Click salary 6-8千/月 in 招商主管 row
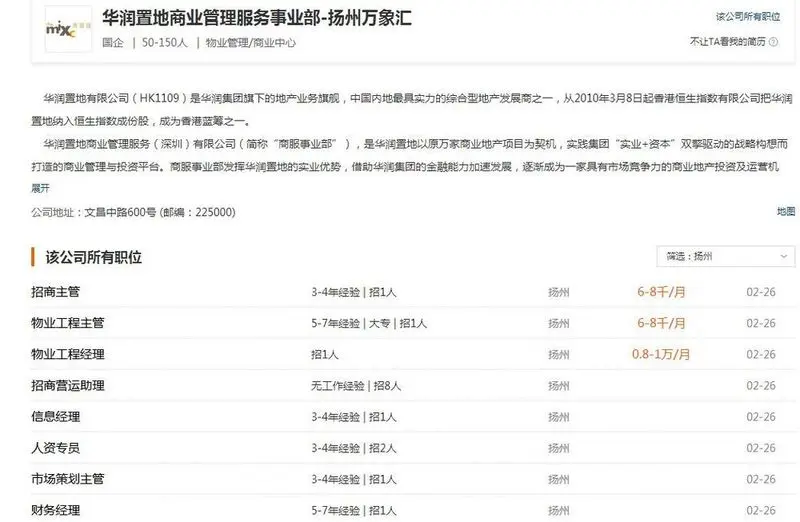The height and width of the screenshot is (522, 800). (x=661, y=292)
